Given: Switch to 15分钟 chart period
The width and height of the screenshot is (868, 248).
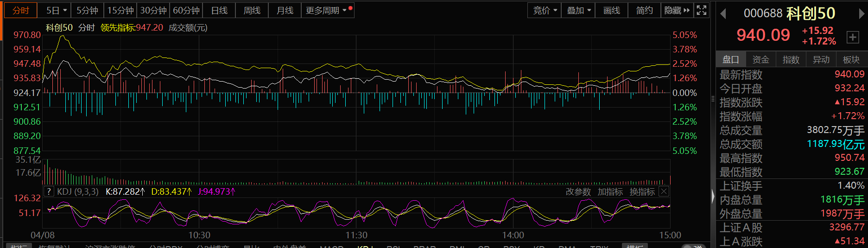Looking at the screenshot, I should (x=120, y=10).
